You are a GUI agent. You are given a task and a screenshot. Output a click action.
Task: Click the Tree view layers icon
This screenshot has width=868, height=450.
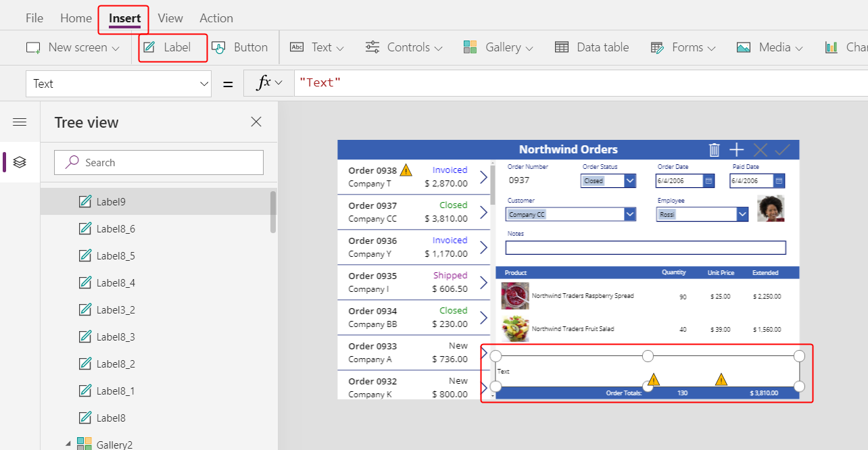(x=20, y=162)
